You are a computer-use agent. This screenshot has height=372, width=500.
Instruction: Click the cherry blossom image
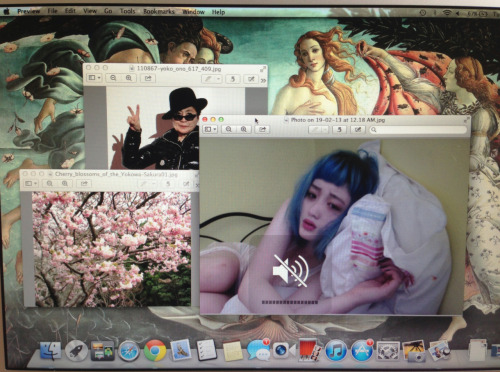111,249
